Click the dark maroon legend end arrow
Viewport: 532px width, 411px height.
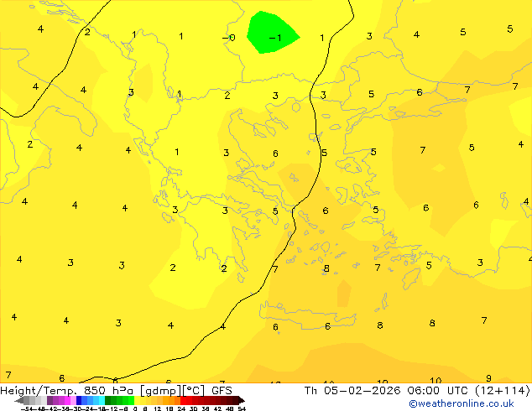pyautogui.click(x=242, y=400)
